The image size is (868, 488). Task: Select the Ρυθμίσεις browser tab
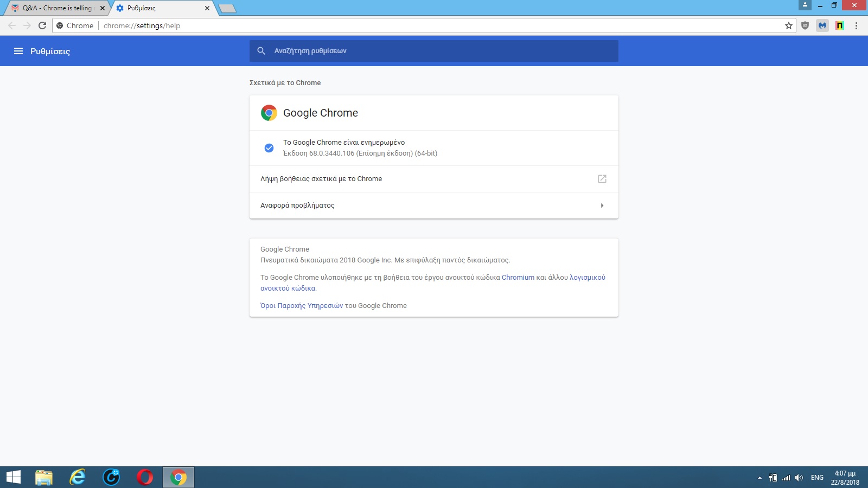[x=162, y=8]
